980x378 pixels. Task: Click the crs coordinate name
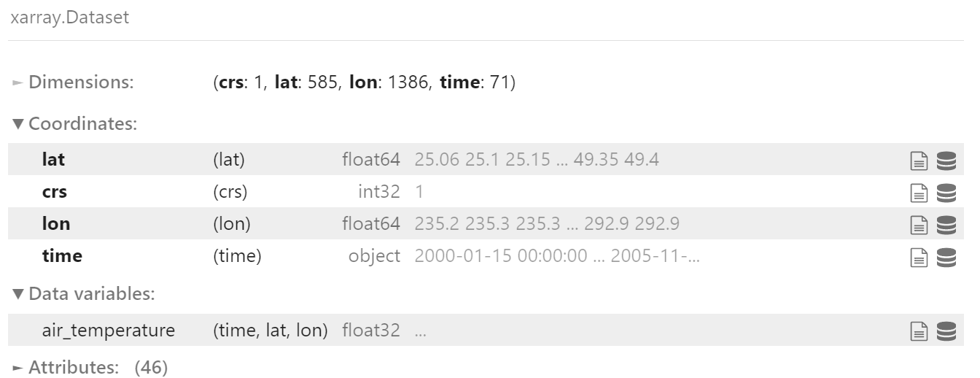pyautogui.click(x=55, y=192)
